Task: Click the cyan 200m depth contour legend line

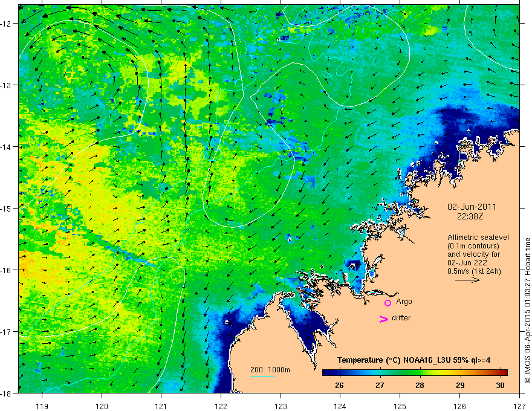Action: tap(262, 376)
